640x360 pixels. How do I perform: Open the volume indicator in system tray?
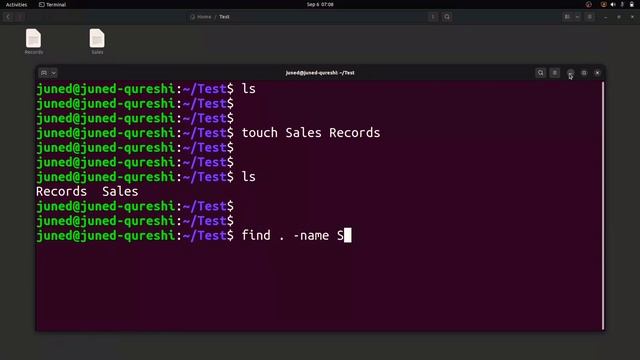point(613,4)
